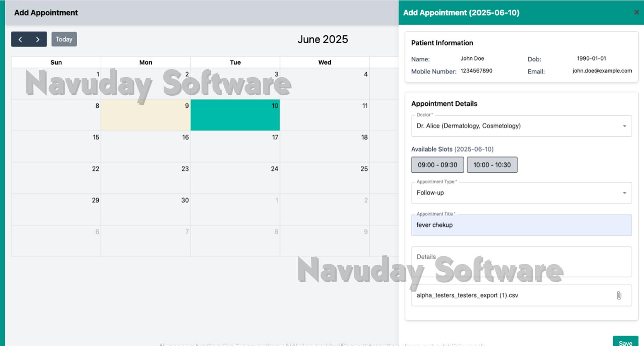Select June 17 in the calendar
This screenshot has width=644, height=346.
point(235,147)
